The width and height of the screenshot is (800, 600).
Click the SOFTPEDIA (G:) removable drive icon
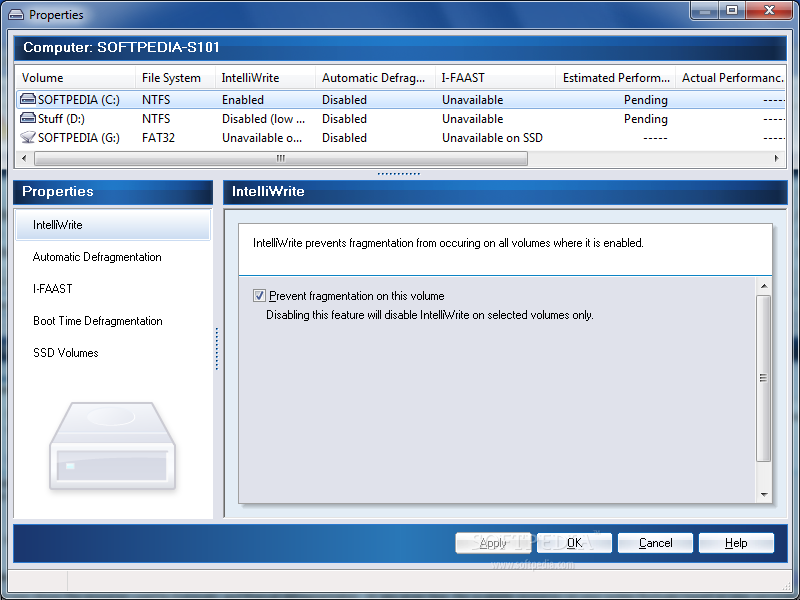click(x=28, y=137)
